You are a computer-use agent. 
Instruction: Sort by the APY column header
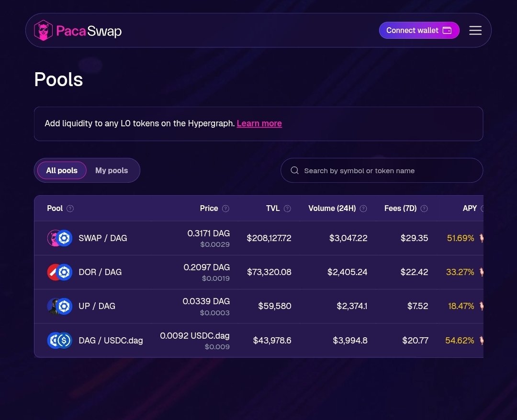coord(470,208)
